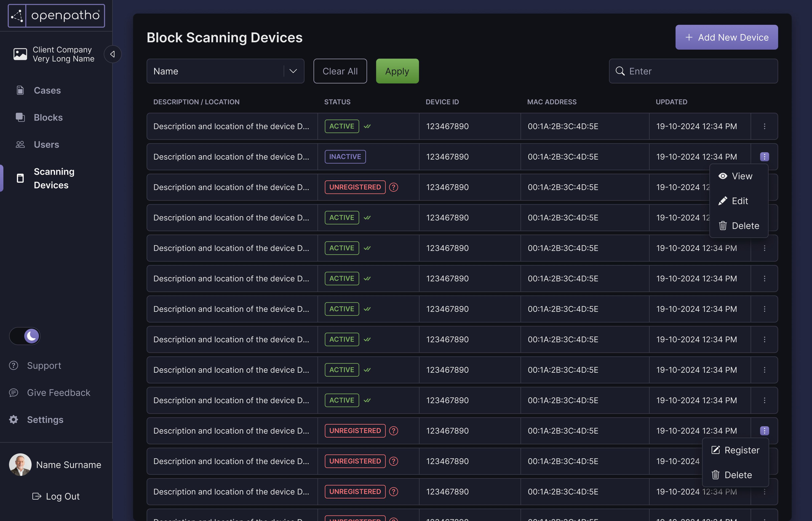Open Settings via the gear icon

13,420
